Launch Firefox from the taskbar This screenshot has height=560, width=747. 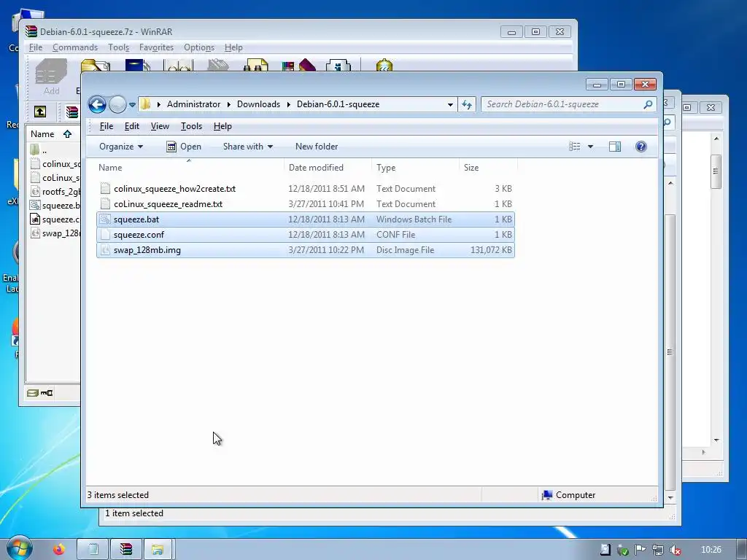click(x=59, y=550)
